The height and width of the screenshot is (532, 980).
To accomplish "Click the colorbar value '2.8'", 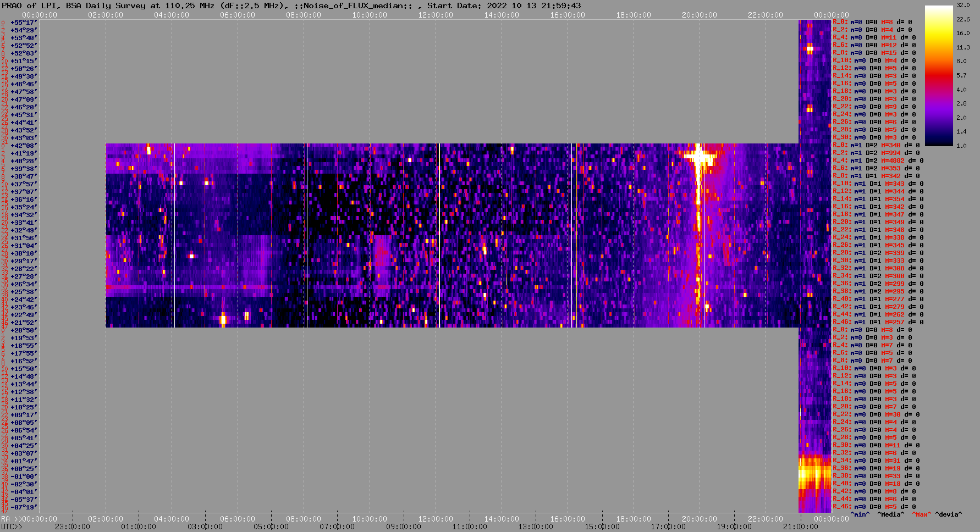I will 961,103.
